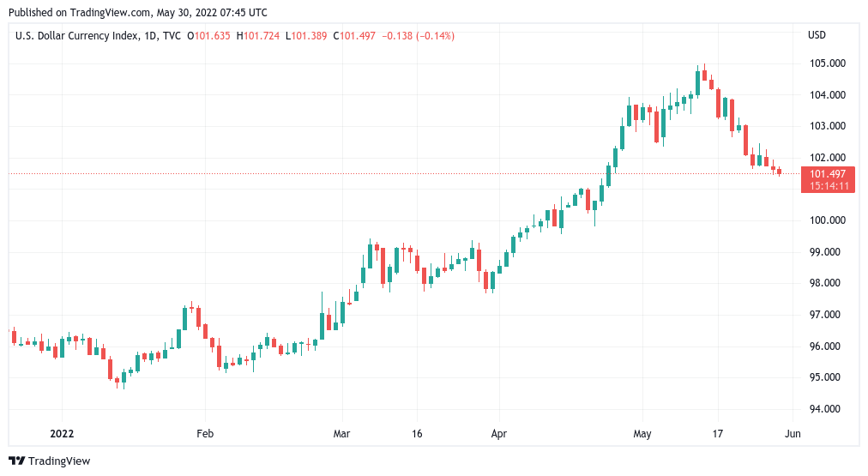This screenshot has height=476, width=868.
Task: Click the TradingView logo icon at bottom left
Action: coord(16,461)
